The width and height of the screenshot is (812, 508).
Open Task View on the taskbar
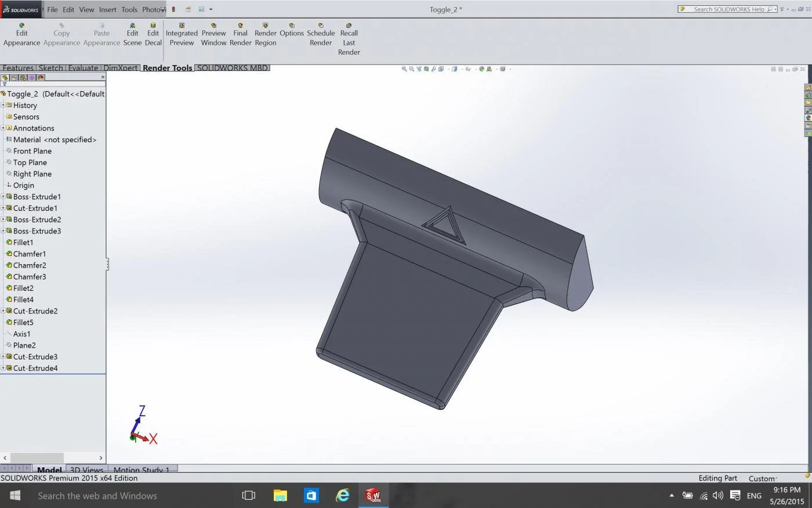(x=248, y=495)
